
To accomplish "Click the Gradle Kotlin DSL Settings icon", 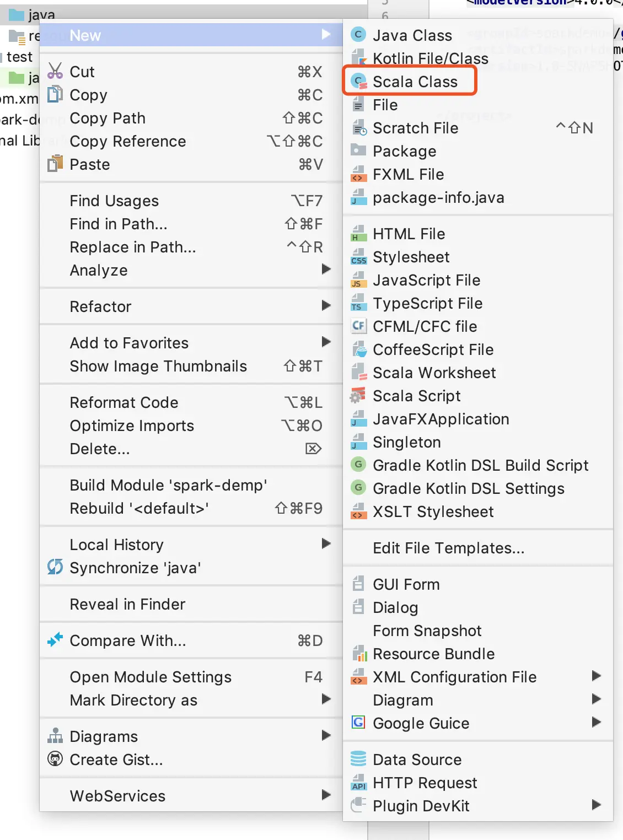I will [359, 488].
